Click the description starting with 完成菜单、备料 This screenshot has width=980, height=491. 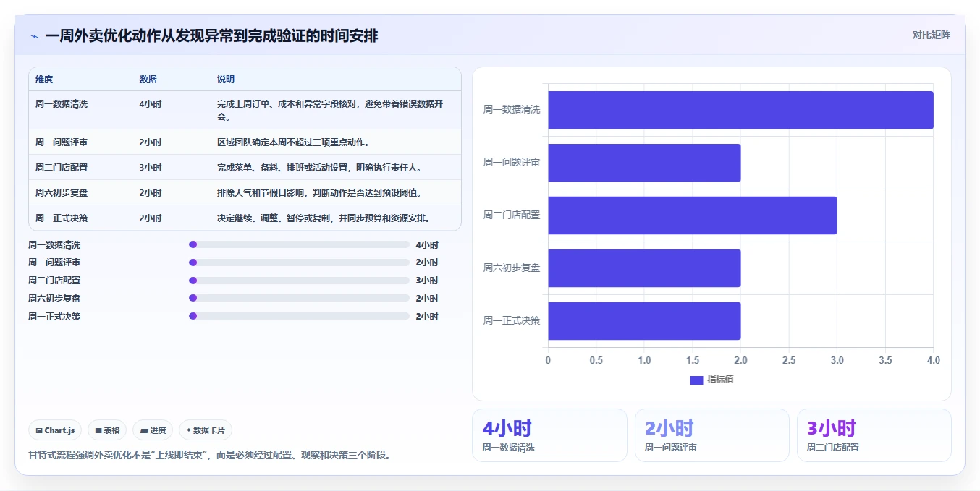click(319, 167)
